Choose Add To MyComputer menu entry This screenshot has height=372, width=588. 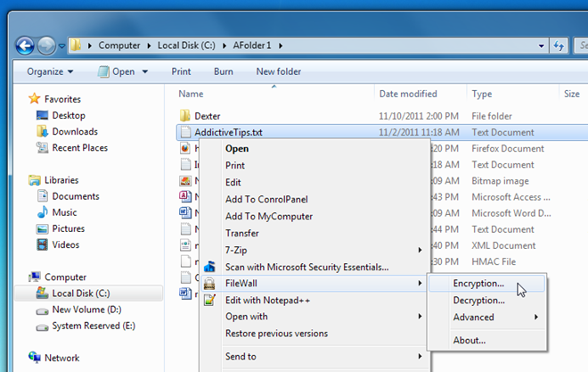[269, 216]
